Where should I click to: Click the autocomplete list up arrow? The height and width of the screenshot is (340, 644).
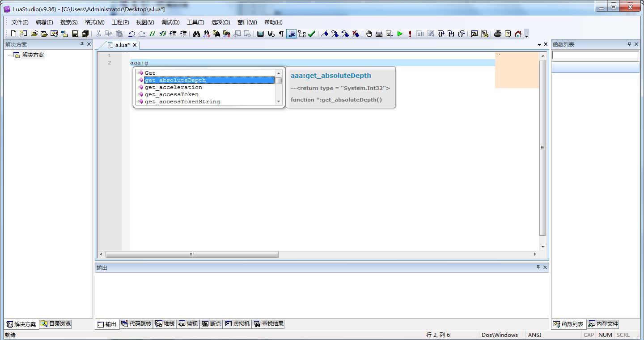[x=279, y=73]
